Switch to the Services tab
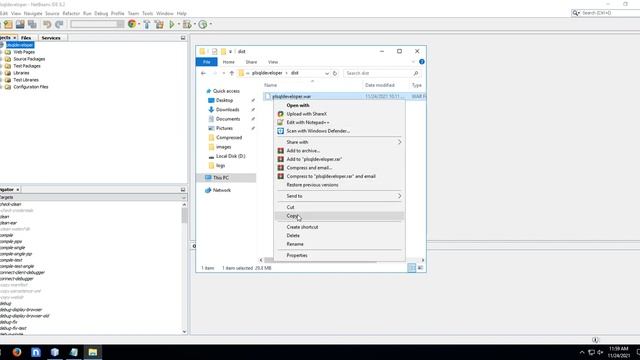This screenshot has height=360, width=640. pos(51,38)
